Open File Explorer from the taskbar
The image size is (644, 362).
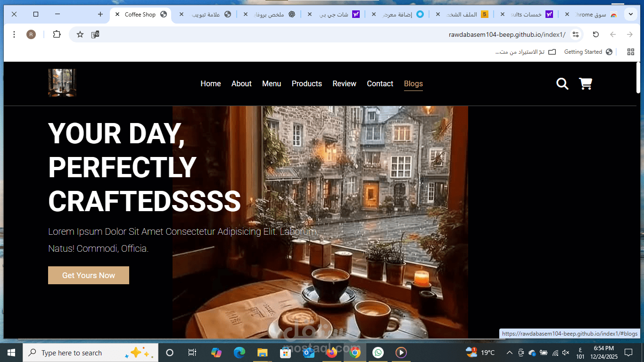262,353
